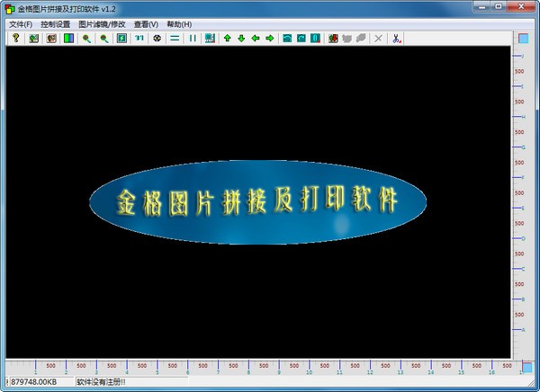Click the film reel toolbar icon
Screen dimensions: 540x392
click(x=157, y=39)
